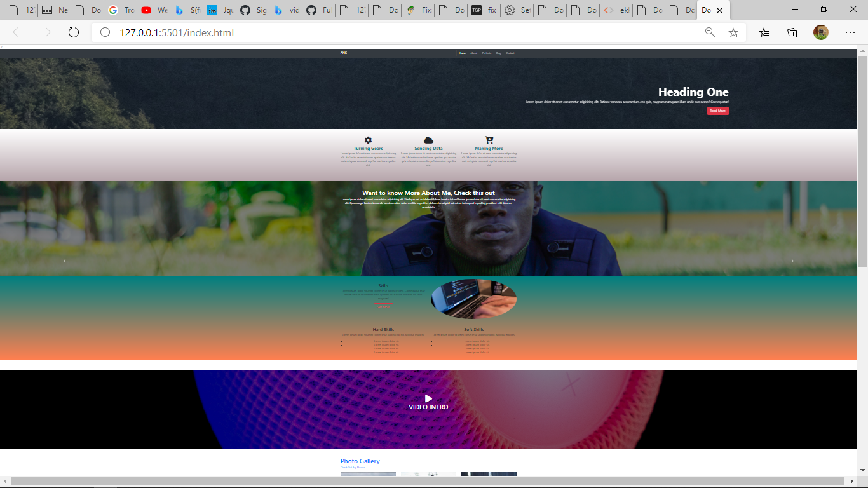Switch to the YouTube 'We' tab

[x=154, y=10]
